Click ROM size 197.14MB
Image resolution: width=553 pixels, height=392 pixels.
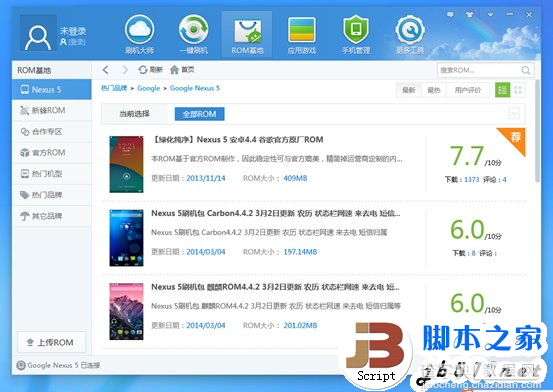point(300,252)
